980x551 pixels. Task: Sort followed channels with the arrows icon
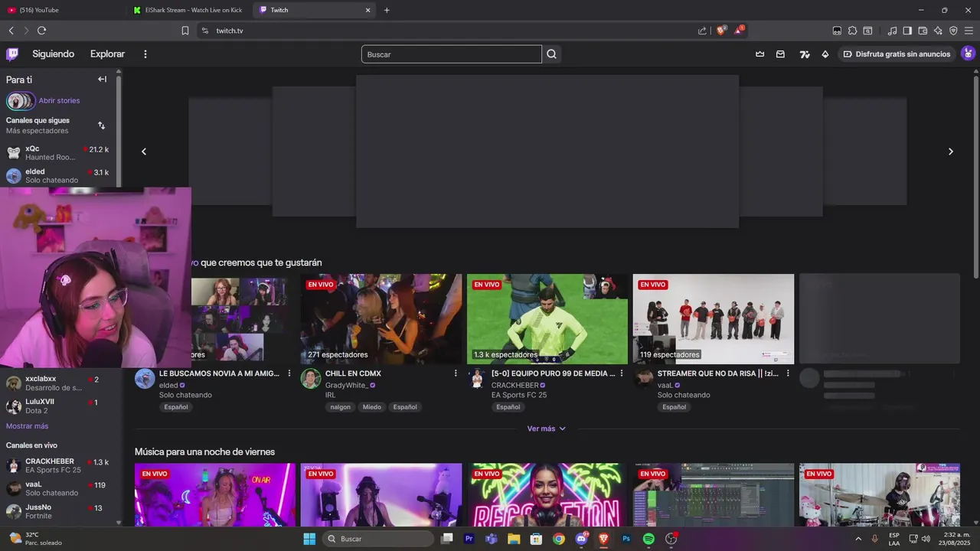[101, 126]
